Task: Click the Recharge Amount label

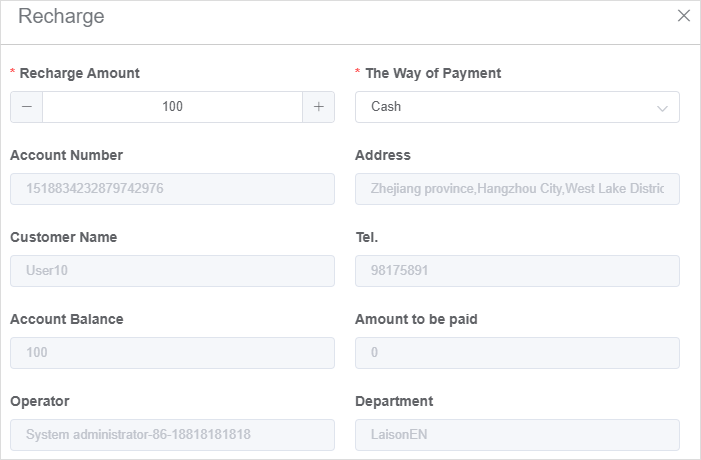Action: pos(80,73)
